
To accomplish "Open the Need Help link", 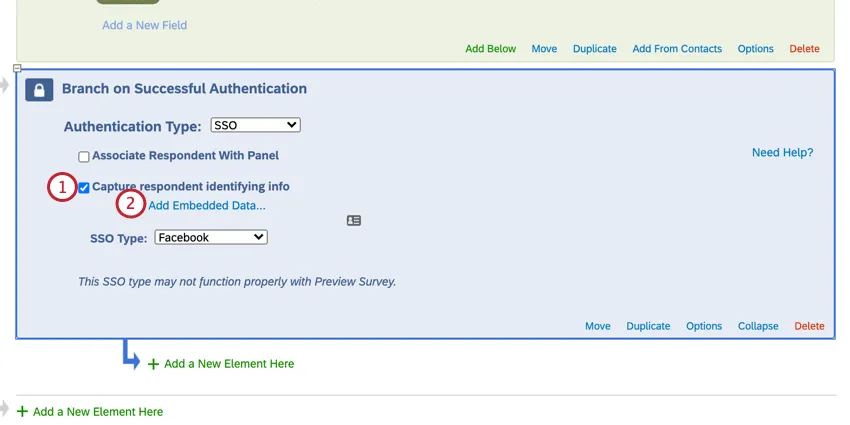I will (782, 153).
